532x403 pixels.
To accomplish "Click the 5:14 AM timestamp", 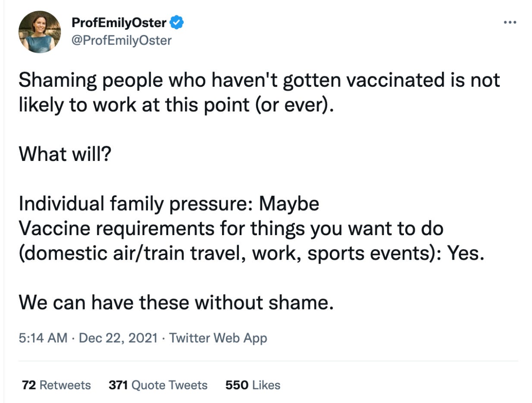I will coord(43,338).
